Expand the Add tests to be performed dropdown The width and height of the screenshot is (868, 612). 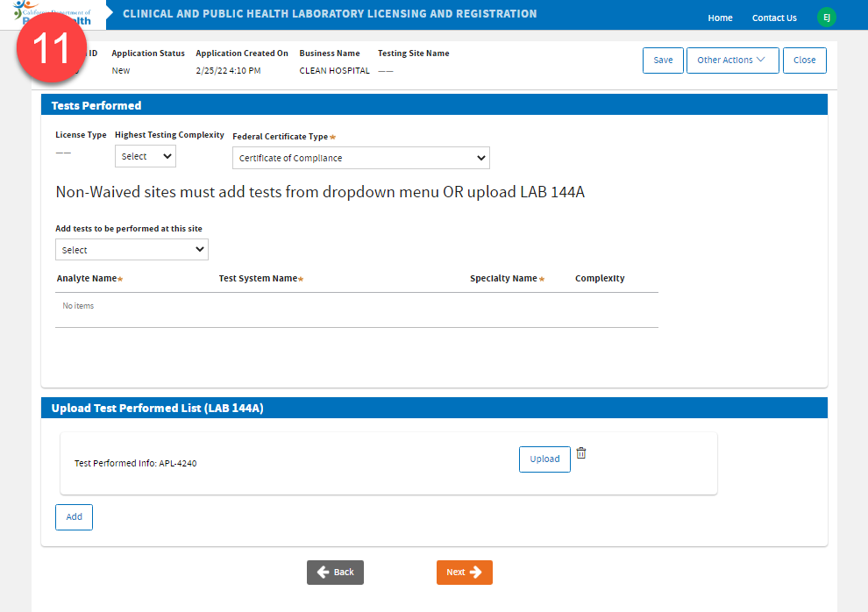point(132,250)
